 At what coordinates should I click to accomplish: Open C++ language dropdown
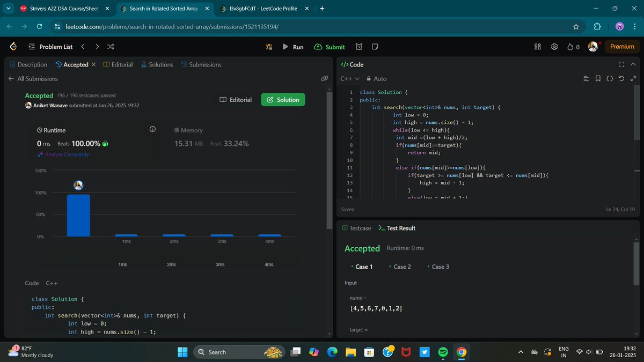pos(350,78)
